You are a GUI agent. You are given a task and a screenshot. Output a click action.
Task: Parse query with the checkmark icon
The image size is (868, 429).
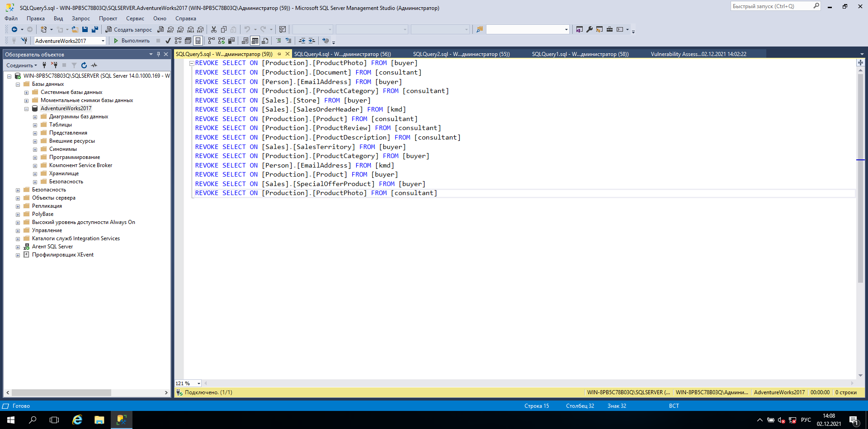[x=168, y=41]
